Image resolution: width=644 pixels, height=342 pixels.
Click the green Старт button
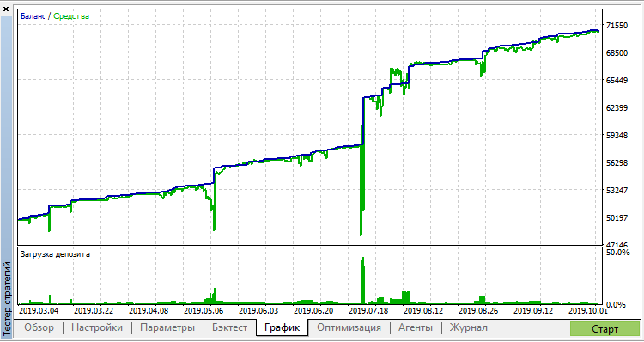tap(605, 329)
